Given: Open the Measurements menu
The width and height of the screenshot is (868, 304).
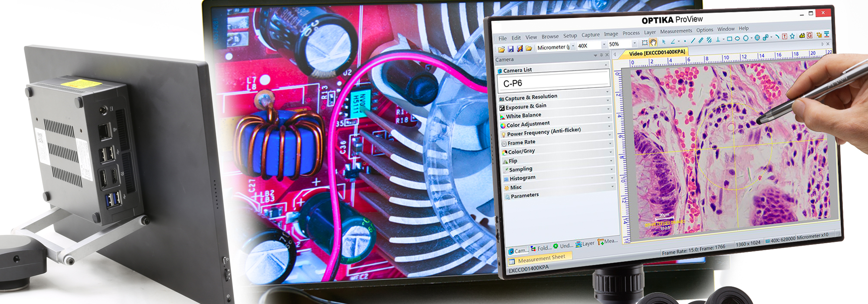Looking at the screenshot, I should (x=676, y=31).
